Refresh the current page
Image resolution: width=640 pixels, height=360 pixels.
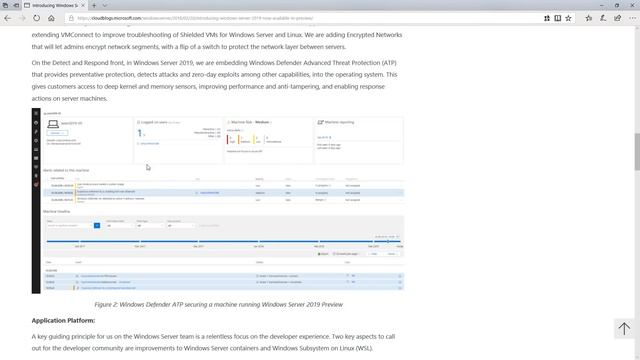37,18
